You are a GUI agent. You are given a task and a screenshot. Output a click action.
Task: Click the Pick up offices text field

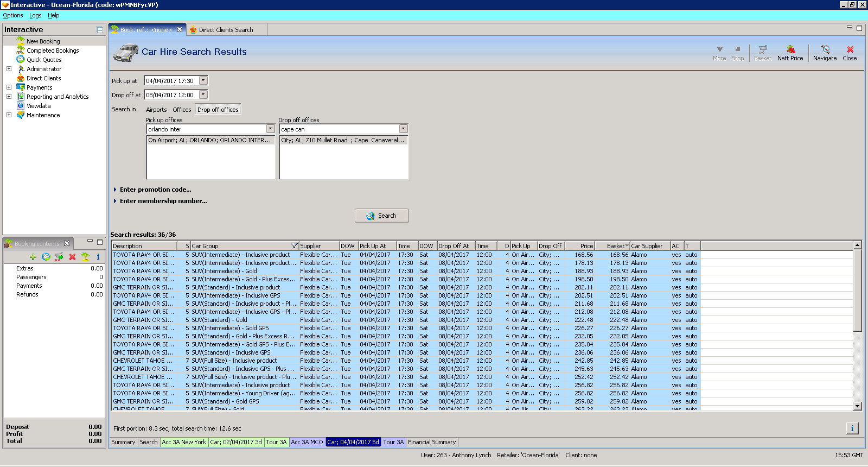[206, 129]
